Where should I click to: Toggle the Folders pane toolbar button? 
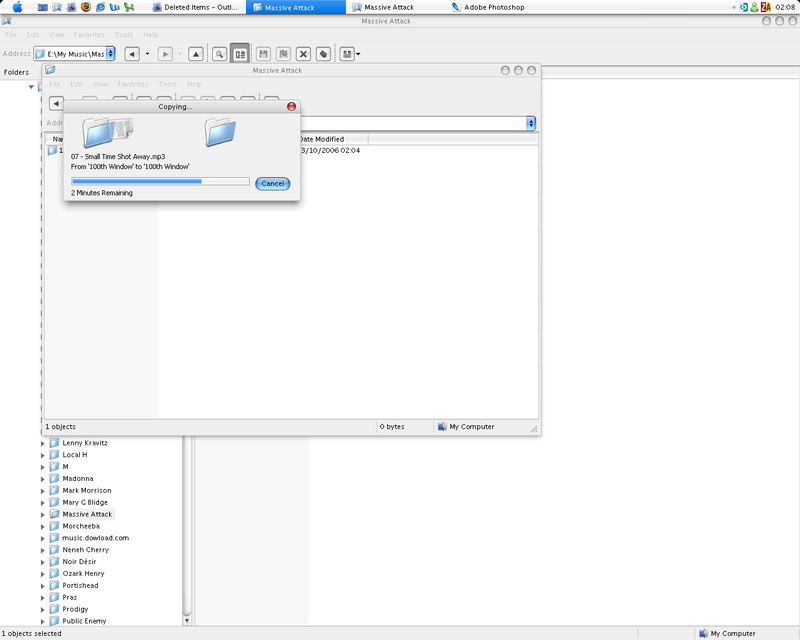240,54
